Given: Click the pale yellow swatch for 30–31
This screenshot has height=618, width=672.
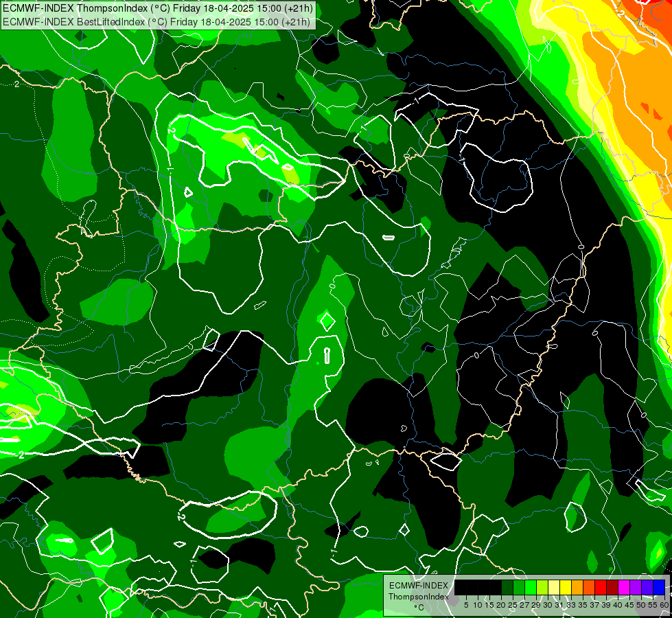Looking at the screenshot, I should tap(554, 587).
